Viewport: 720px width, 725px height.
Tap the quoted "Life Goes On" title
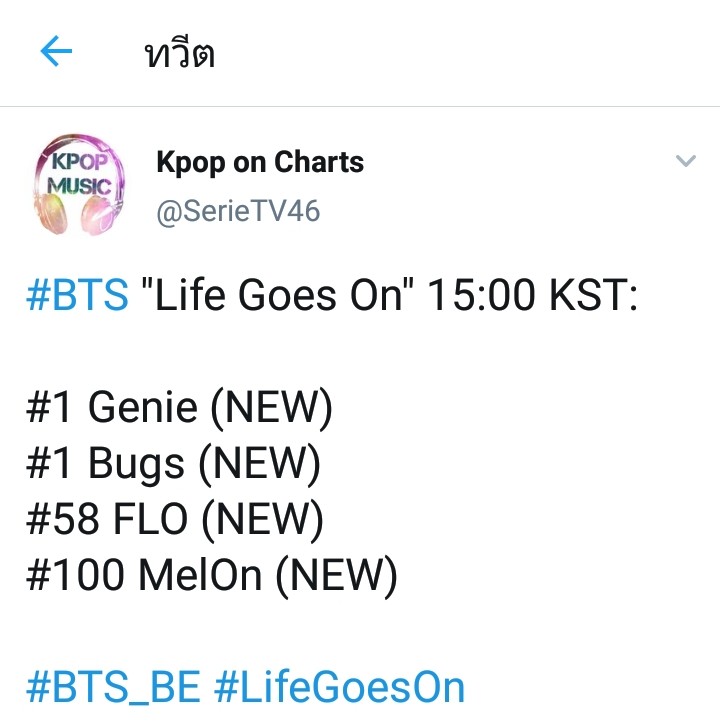click(x=281, y=297)
